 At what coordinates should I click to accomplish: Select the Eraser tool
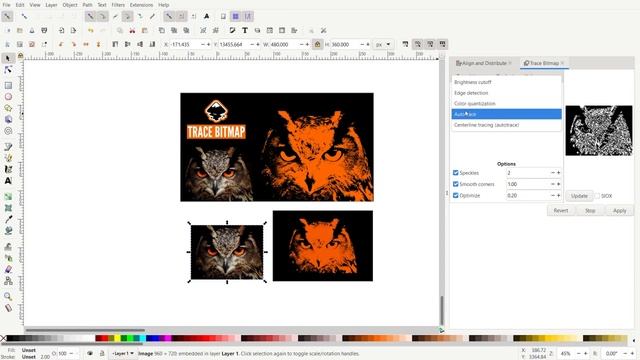click(8, 269)
